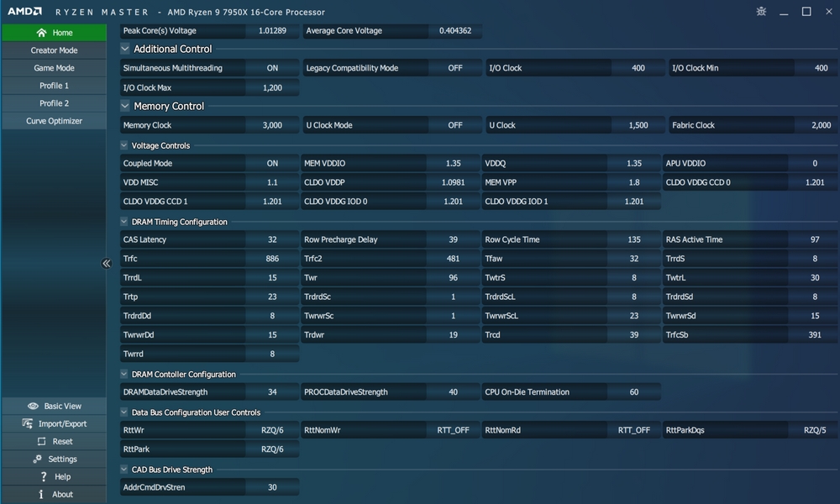Switch to Game Mode
The image size is (840, 504).
tap(54, 68)
